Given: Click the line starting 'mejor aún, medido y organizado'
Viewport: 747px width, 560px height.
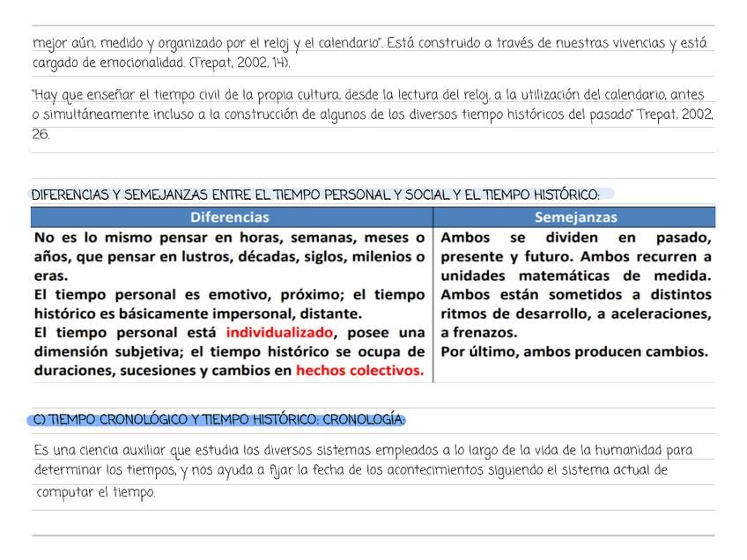Looking at the screenshot, I should 370,43.
